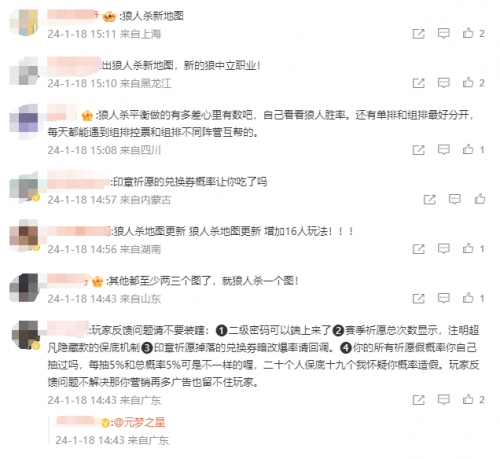Viewport: 500px width, 459px height.
Task: Like the Shandong comment about 狼人杀一个图
Action: (468, 298)
